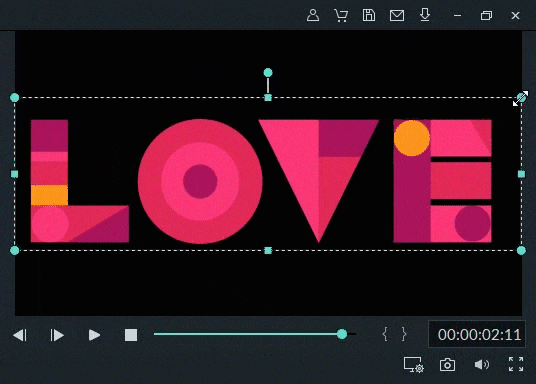The height and width of the screenshot is (384, 536).
Task: Click the bottom-left corner resize handle
Action: (x=15, y=251)
